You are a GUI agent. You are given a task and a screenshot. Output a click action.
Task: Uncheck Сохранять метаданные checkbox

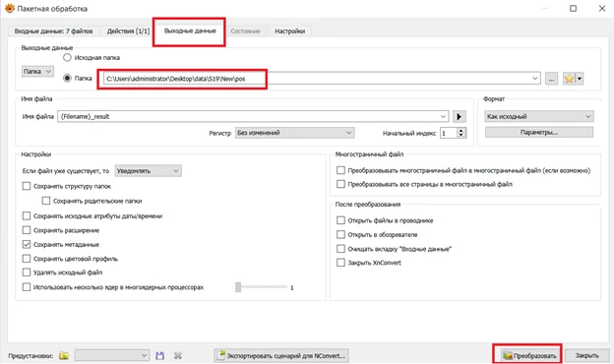coord(27,245)
